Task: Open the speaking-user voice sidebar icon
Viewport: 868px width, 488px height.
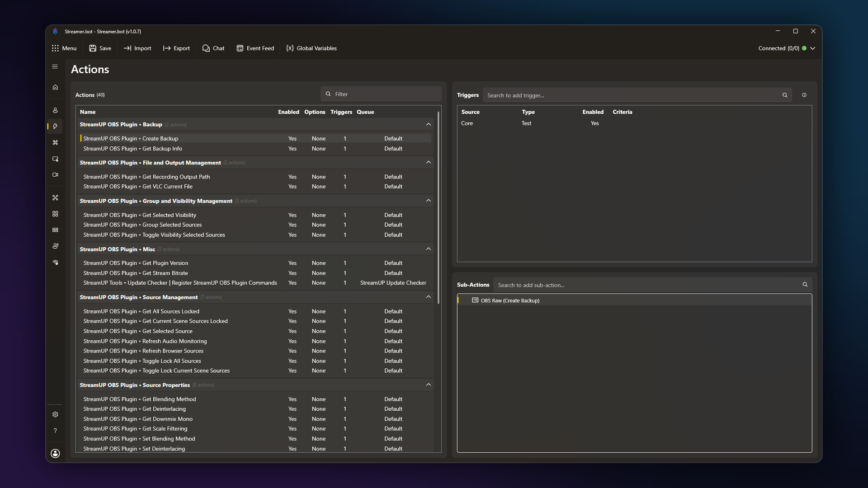Action: click(x=55, y=246)
